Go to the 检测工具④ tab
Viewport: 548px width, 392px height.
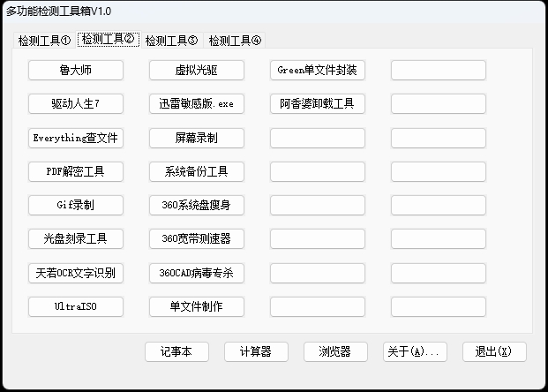pyautogui.click(x=235, y=41)
